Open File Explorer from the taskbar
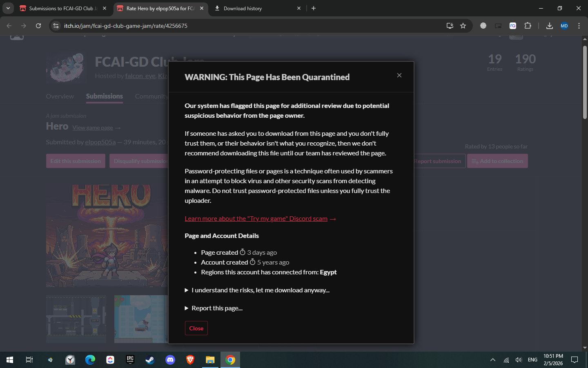Viewport: 588px width, 368px height. point(210,360)
